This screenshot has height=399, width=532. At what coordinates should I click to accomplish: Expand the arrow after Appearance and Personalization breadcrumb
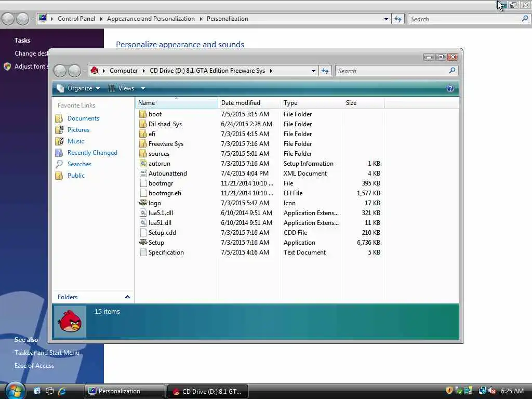(201, 19)
